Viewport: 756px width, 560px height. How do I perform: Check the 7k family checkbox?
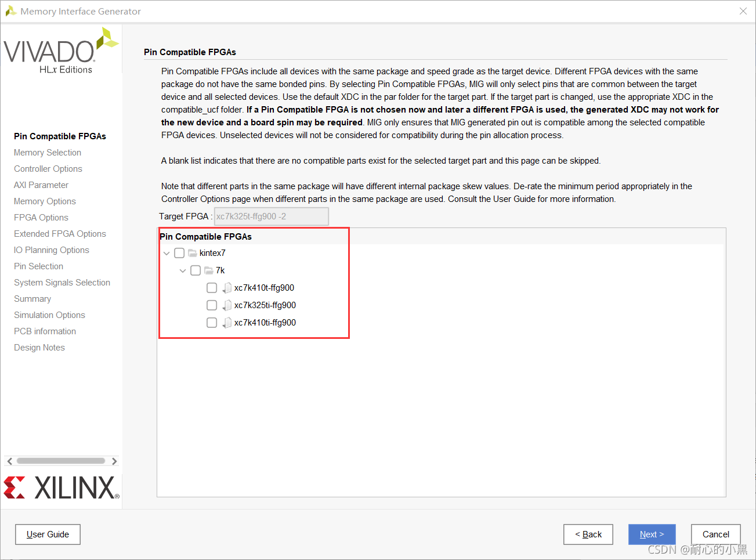pos(196,270)
